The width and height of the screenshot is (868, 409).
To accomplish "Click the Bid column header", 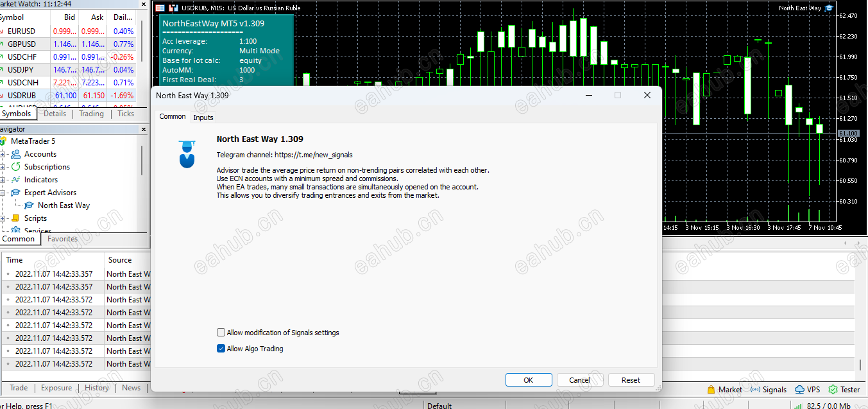I will (x=64, y=17).
